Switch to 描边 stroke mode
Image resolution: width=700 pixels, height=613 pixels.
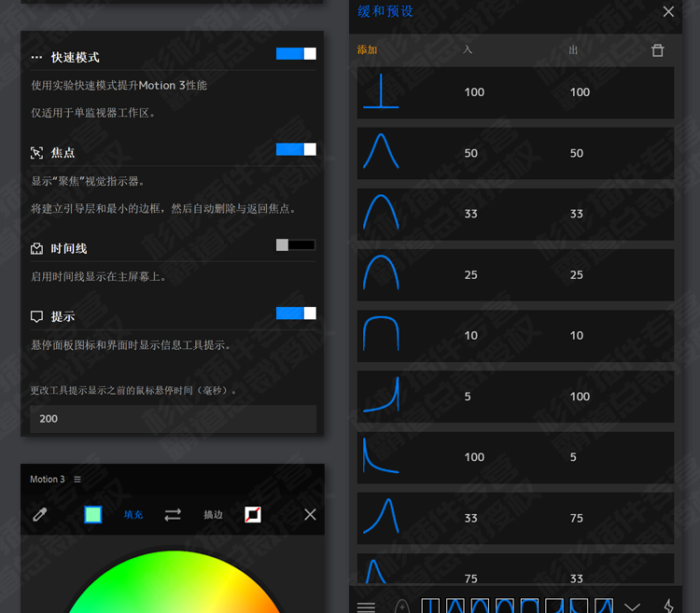coord(213,515)
